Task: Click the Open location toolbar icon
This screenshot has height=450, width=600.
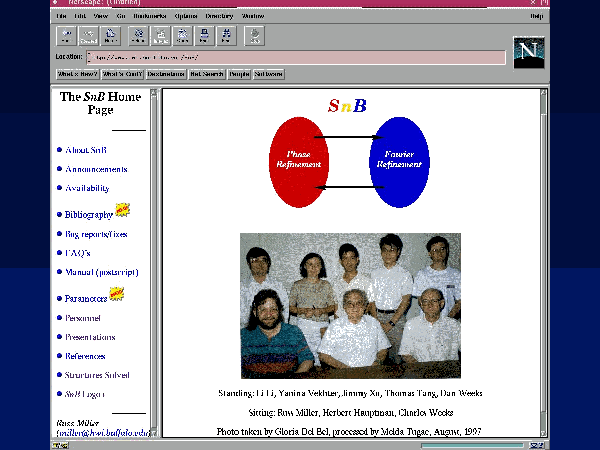Action: (x=182, y=35)
